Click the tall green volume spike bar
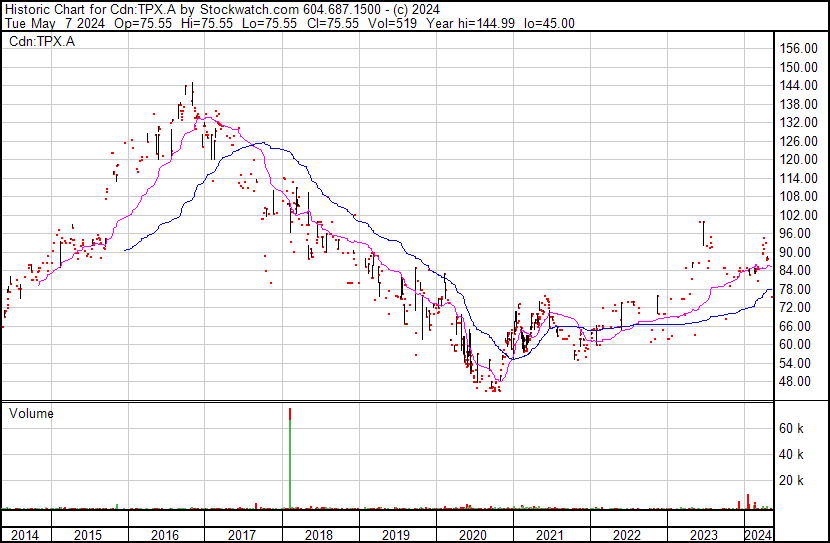Image resolution: width=830 pixels, height=543 pixels. (290, 458)
